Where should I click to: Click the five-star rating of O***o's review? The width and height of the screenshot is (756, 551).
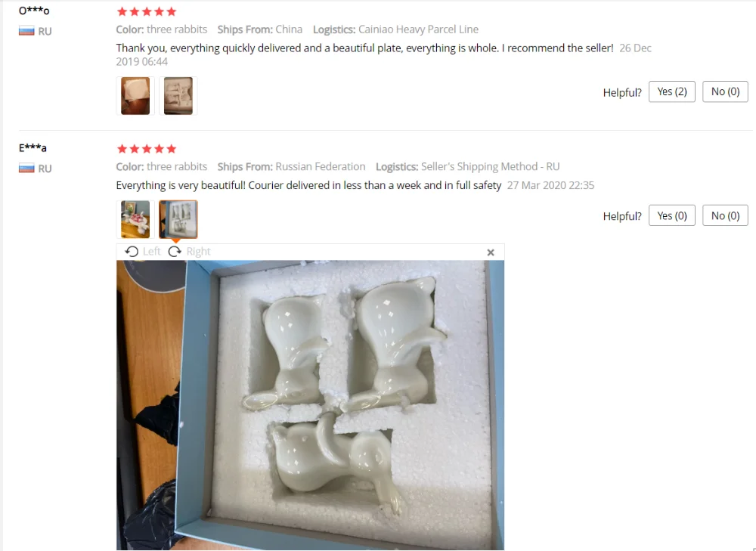147,11
